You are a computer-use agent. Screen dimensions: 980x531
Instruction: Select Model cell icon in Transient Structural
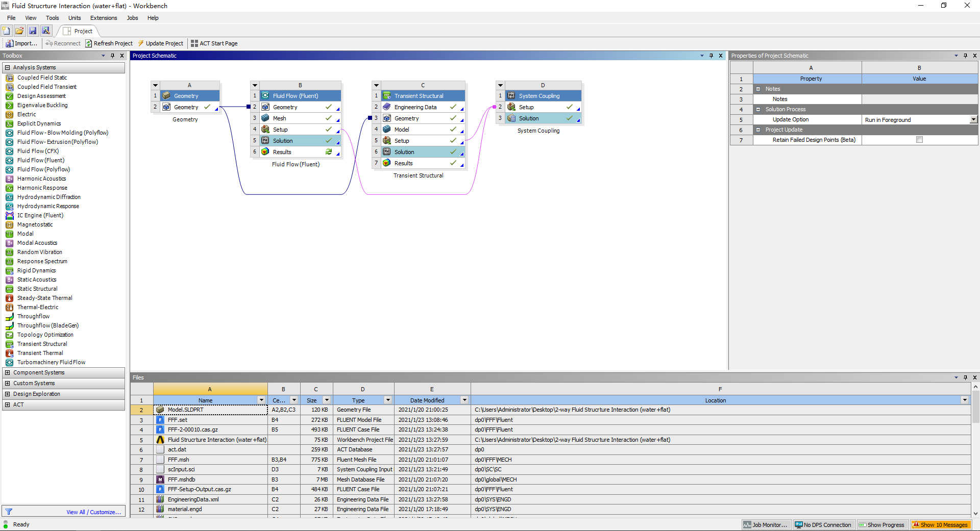[387, 130]
